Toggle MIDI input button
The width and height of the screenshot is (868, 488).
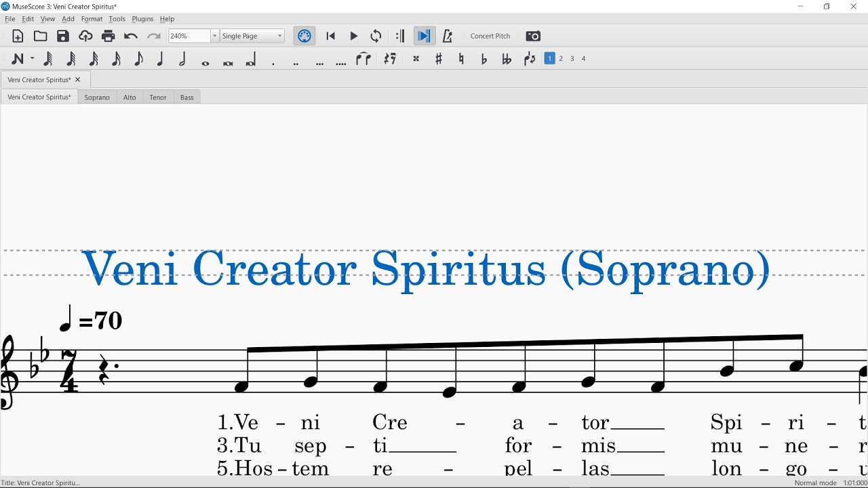tap(304, 36)
